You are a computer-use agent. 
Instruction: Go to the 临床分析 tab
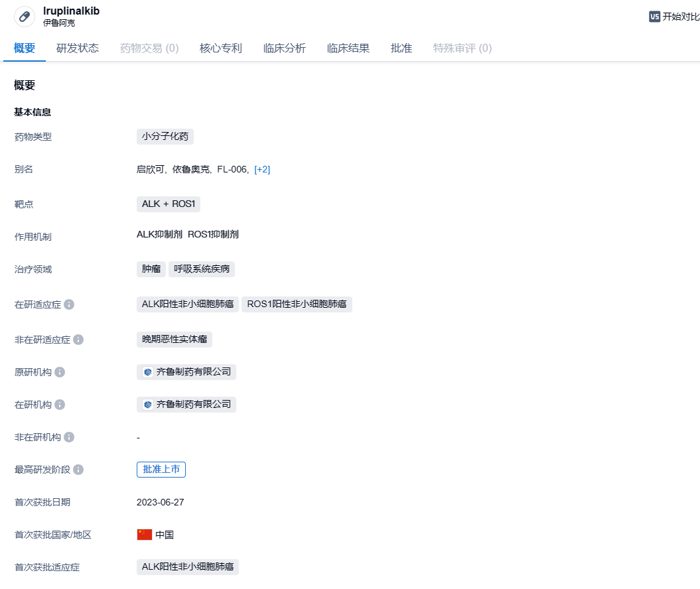coord(285,48)
